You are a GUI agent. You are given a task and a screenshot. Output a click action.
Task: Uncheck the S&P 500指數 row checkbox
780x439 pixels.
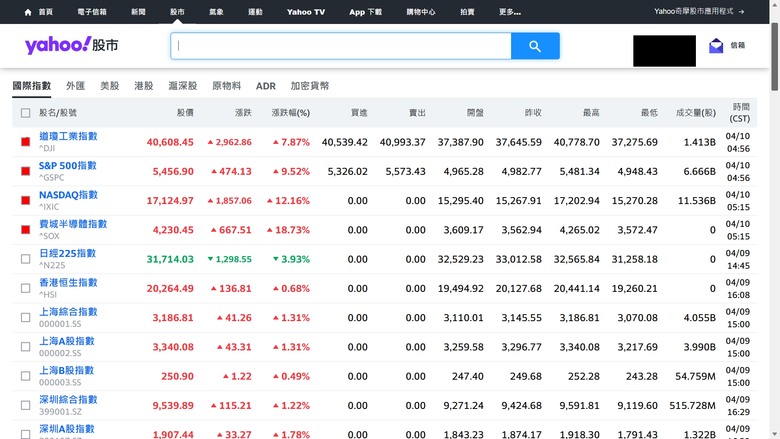coord(25,171)
